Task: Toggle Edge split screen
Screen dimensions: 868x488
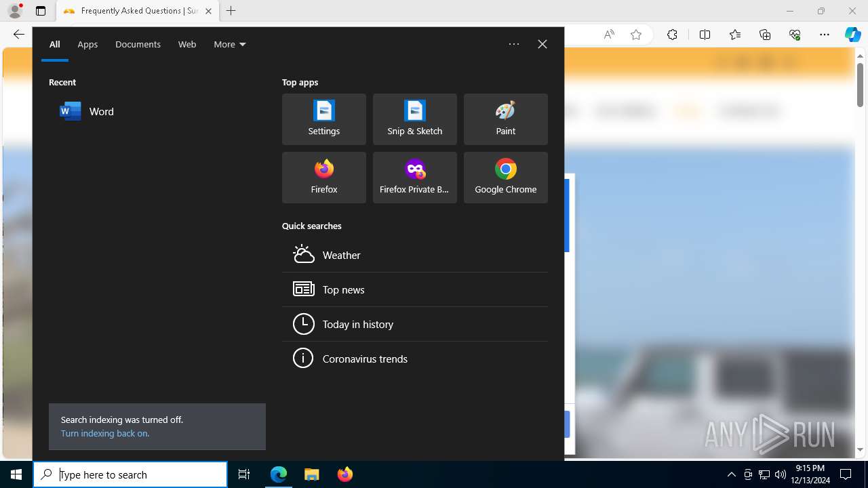Action: (705, 35)
